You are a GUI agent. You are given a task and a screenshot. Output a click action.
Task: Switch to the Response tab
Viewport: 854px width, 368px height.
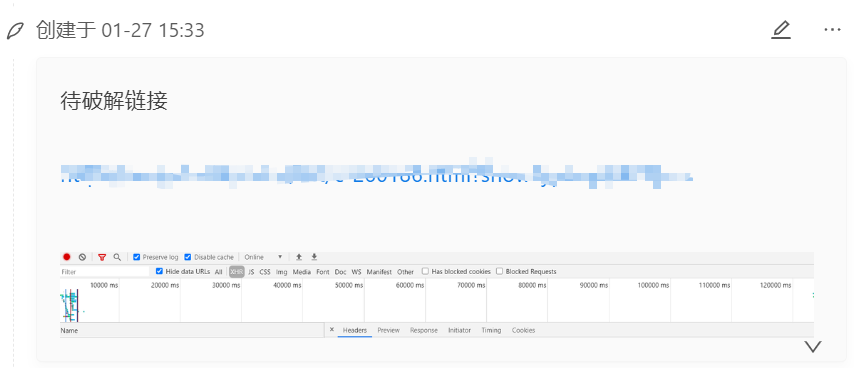tap(424, 330)
